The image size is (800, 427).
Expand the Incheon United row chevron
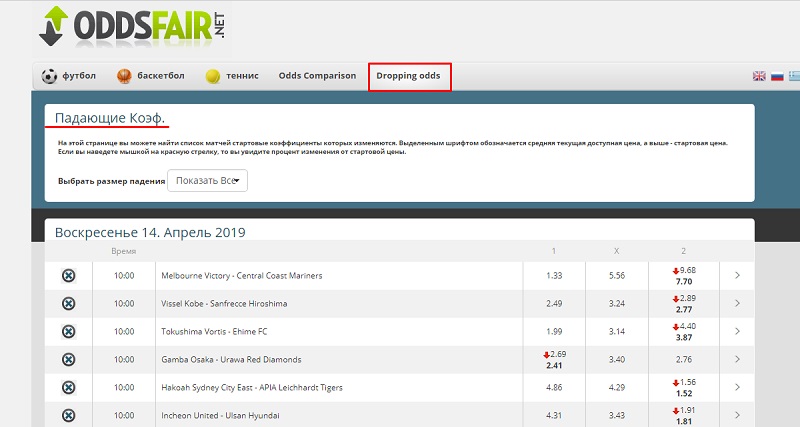[x=737, y=416]
